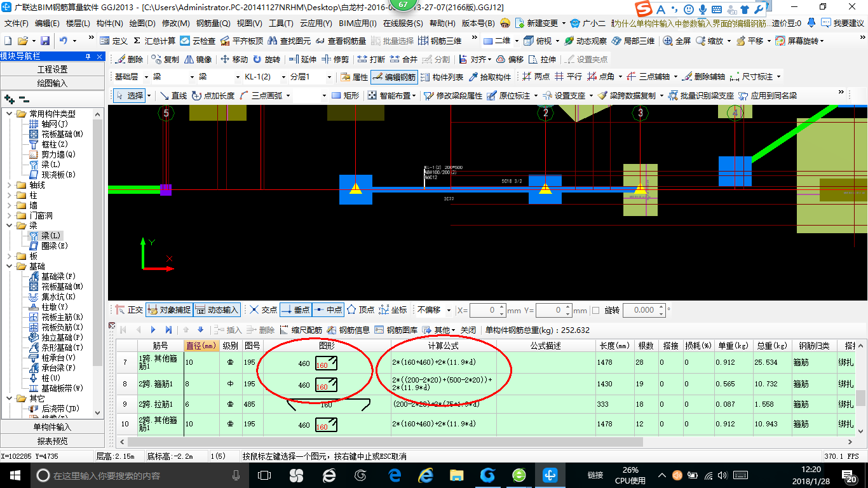Select the 旋转 rotate tool
The height and width of the screenshot is (488, 868).
(266, 59)
